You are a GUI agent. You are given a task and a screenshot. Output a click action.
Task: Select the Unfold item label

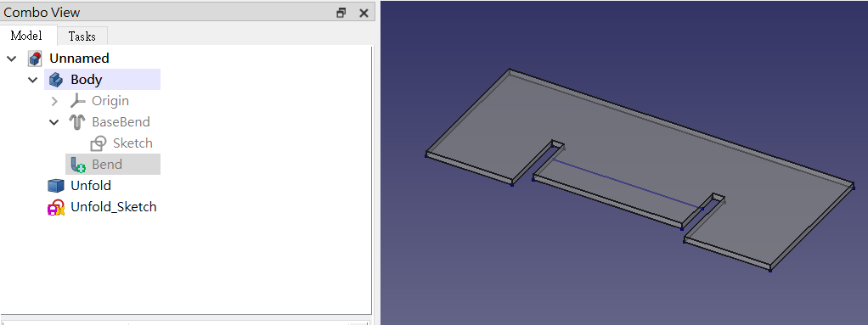[91, 186]
